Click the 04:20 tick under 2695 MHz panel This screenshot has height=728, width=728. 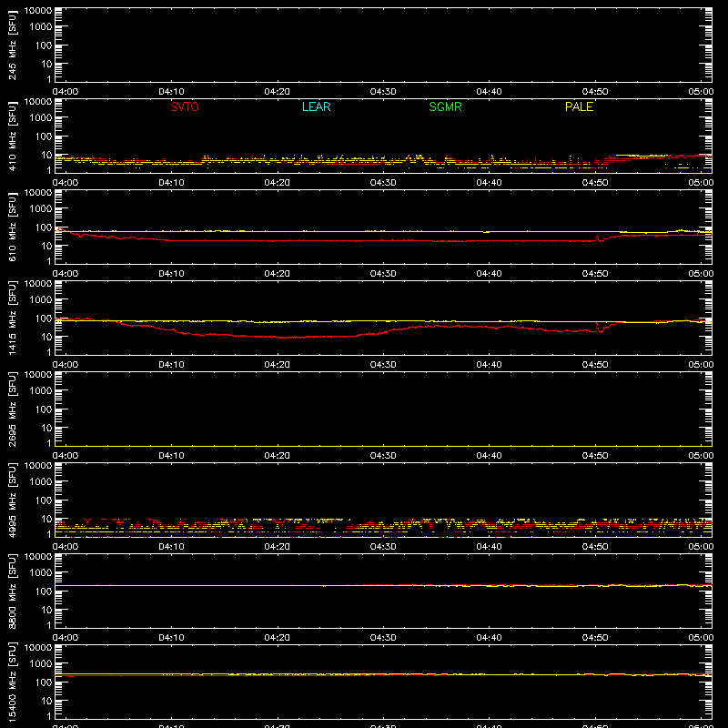278,456
